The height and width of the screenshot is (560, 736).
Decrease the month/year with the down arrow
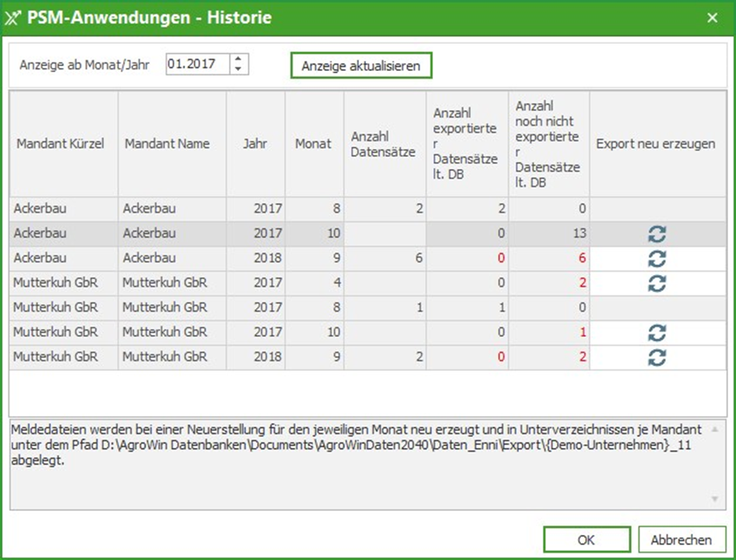(238, 69)
